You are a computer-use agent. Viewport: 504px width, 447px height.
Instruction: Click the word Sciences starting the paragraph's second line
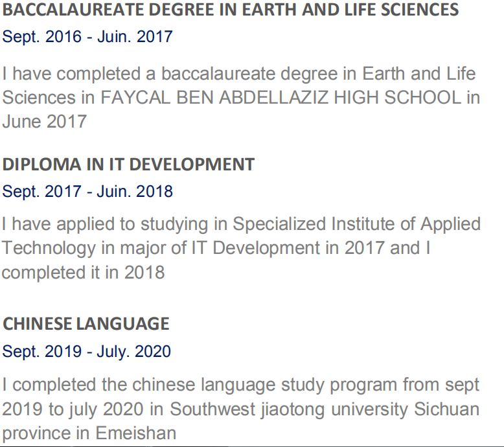pyautogui.click(x=39, y=97)
